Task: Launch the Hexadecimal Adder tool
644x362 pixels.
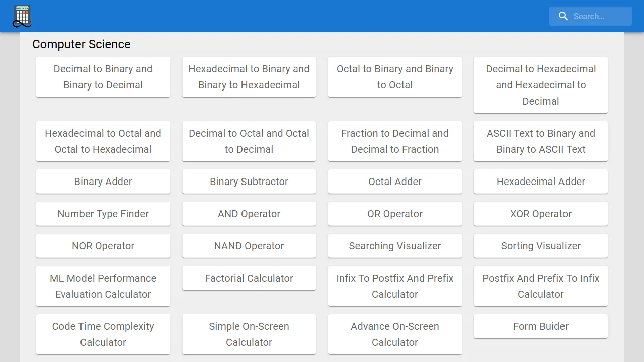Action: pos(541,182)
